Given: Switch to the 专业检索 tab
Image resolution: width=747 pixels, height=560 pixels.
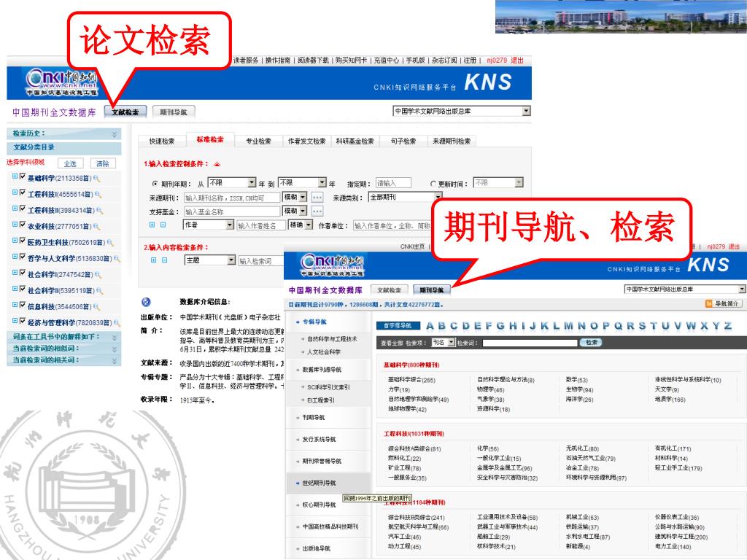Looking at the screenshot, I should 258,141.
